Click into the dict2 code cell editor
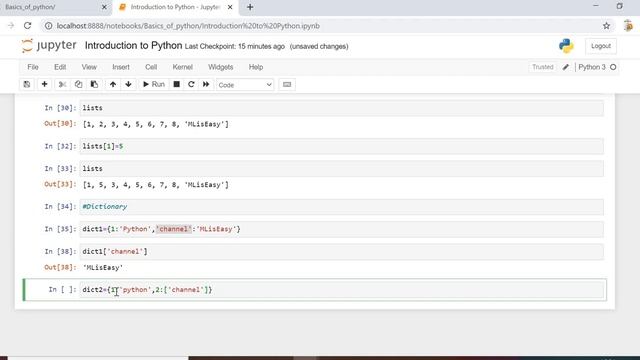 [341, 290]
